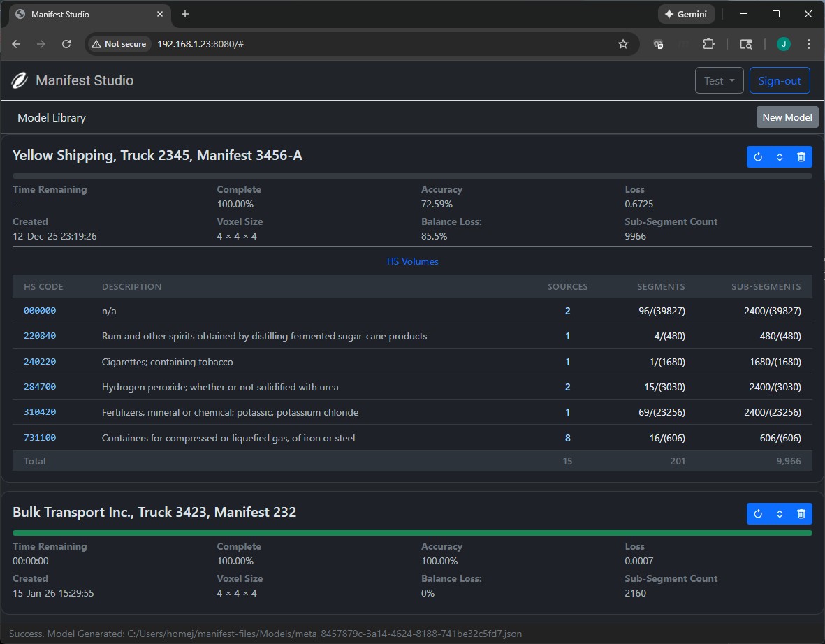Delete the Bulk Transport Inc. model
825x644 pixels.
[x=801, y=514]
